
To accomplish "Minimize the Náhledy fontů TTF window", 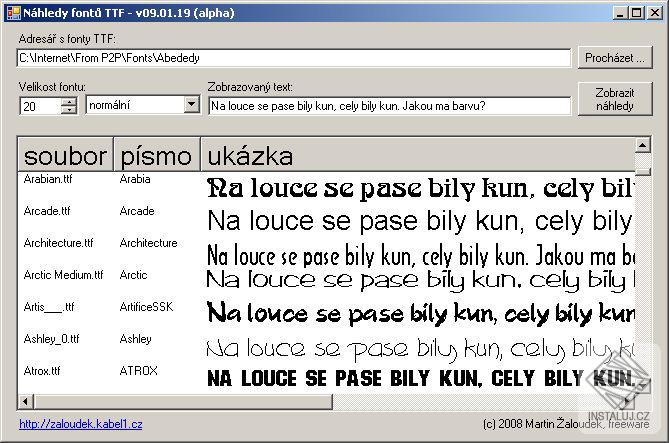I will [x=620, y=13].
